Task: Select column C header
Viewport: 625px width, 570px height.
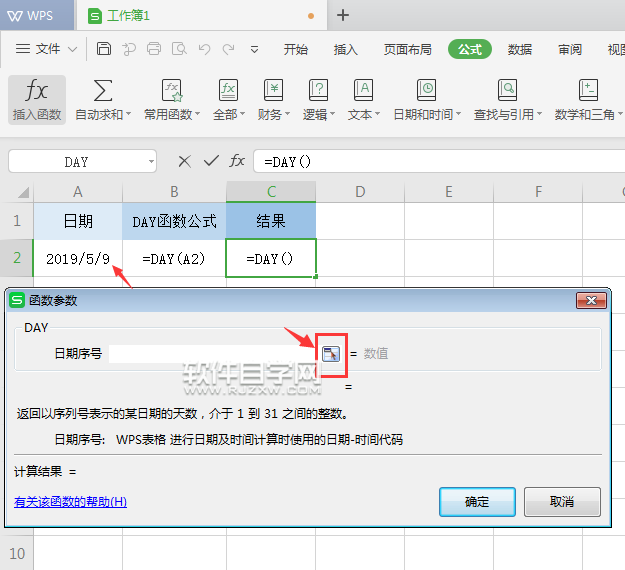Action: (x=271, y=192)
